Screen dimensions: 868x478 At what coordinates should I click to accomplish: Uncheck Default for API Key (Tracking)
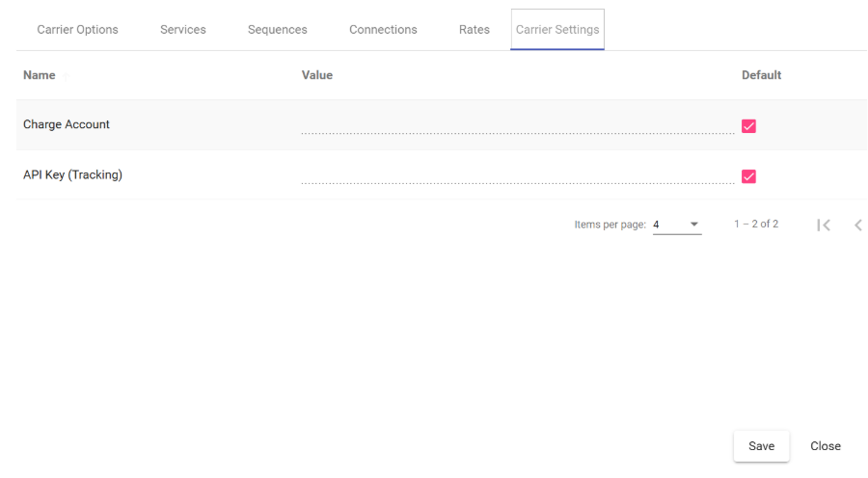[748, 175]
